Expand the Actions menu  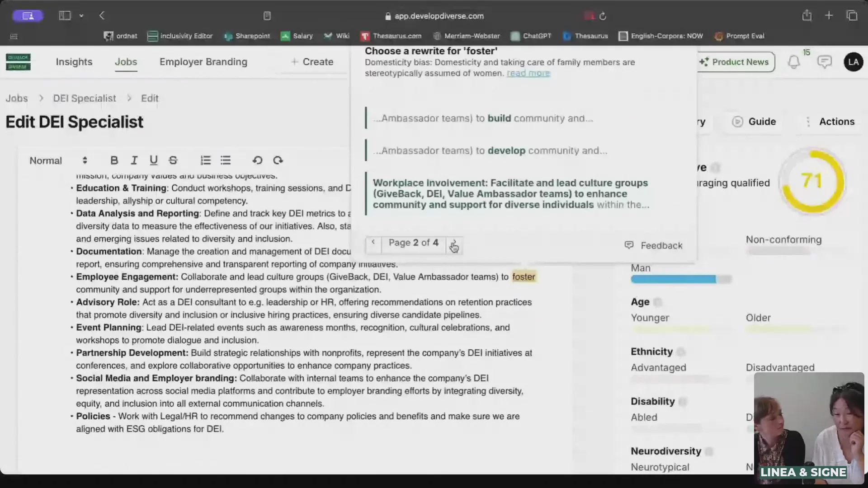[x=831, y=122]
